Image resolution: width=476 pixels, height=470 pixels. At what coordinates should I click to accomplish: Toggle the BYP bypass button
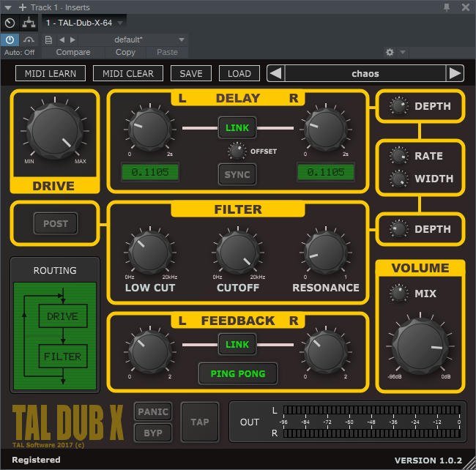(153, 433)
